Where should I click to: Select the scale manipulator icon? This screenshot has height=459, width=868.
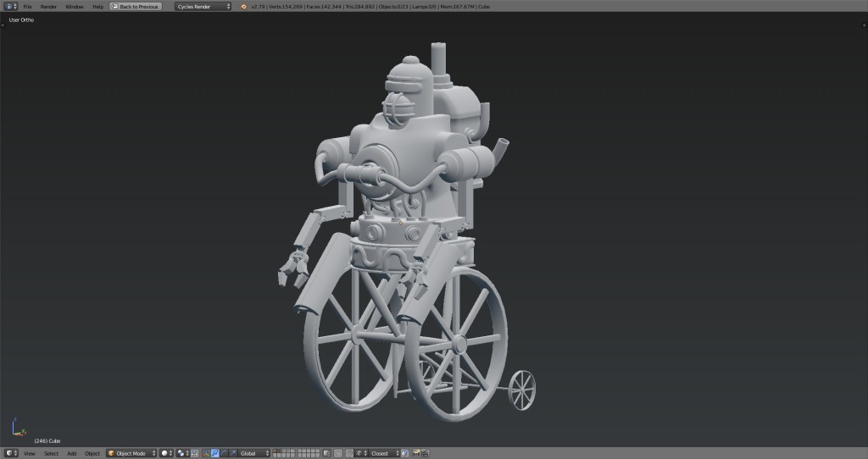click(231, 453)
